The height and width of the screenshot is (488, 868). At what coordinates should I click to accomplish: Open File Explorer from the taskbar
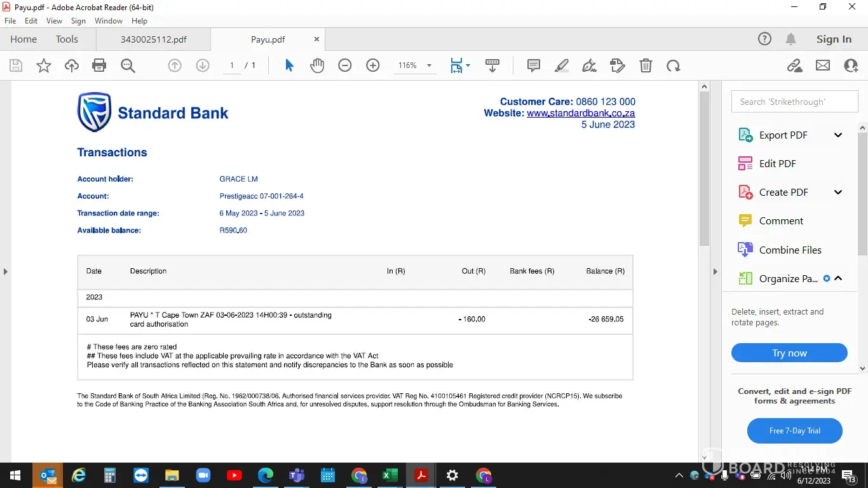[172, 475]
